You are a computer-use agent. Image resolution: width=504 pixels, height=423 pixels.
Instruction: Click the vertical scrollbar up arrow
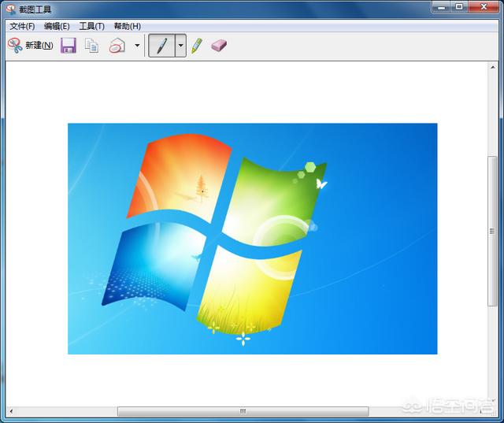click(x=492, y=67)
